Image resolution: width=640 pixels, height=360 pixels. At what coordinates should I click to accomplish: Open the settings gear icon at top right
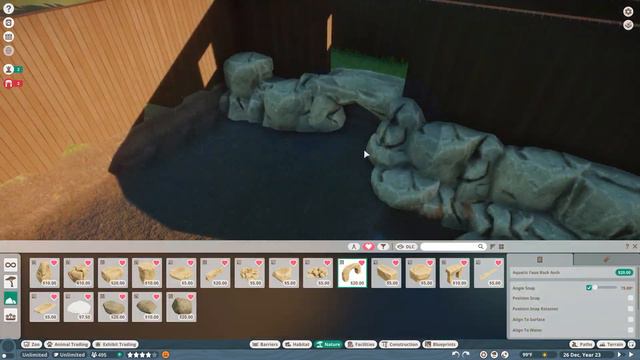(628, 11)
